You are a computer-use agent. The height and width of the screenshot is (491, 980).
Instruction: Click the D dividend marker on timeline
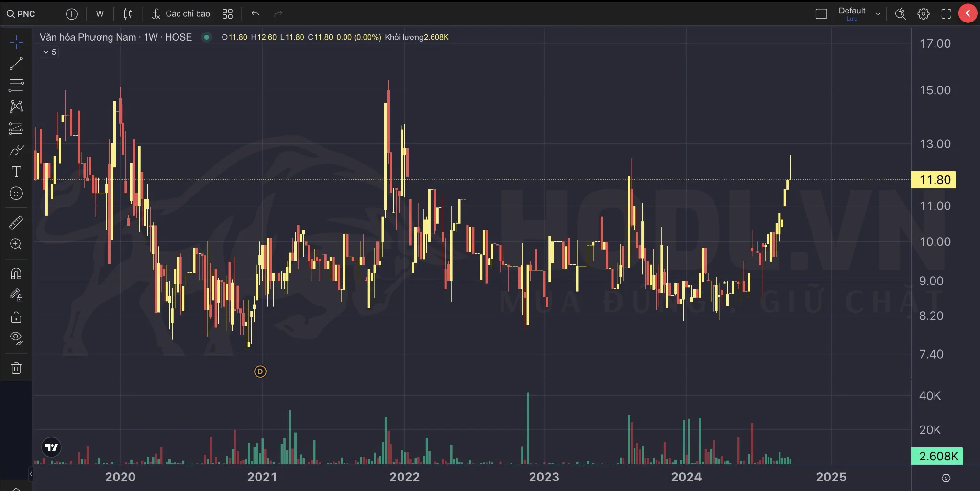pos(260,371)
